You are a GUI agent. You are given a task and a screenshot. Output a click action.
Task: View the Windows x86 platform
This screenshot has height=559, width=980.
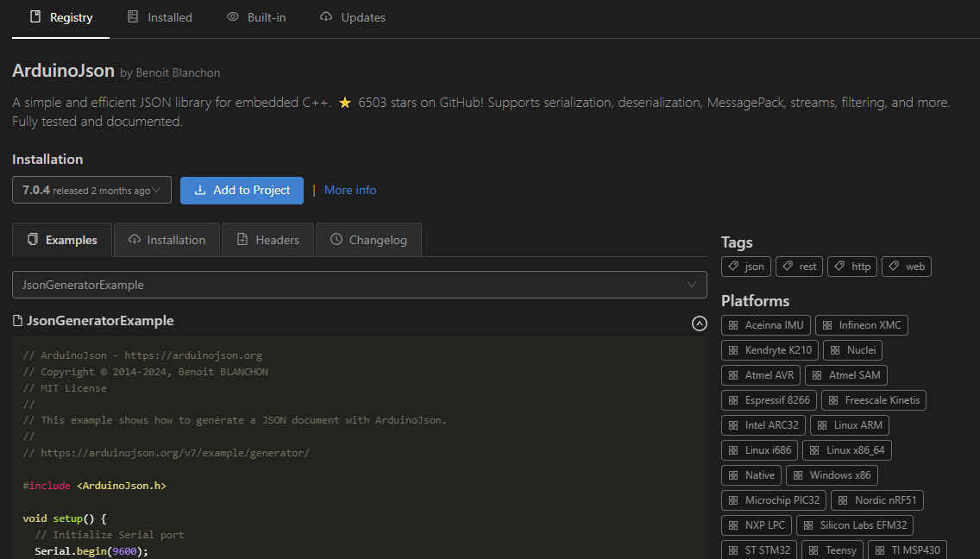click(x=832, y=475)
